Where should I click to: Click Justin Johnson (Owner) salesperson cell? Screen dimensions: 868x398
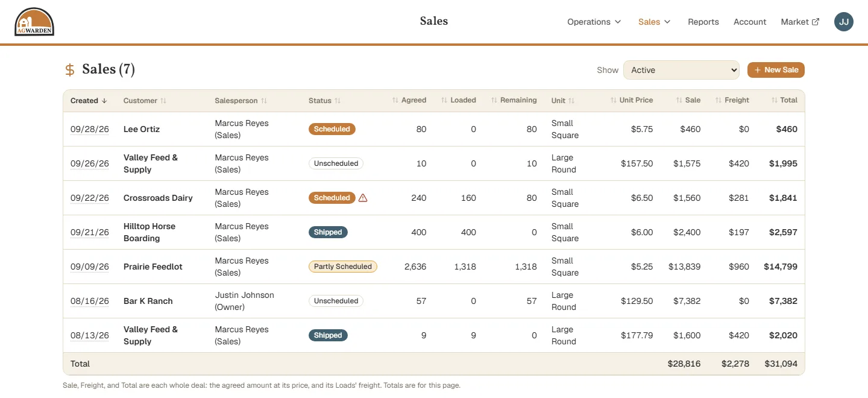[245, 301]
